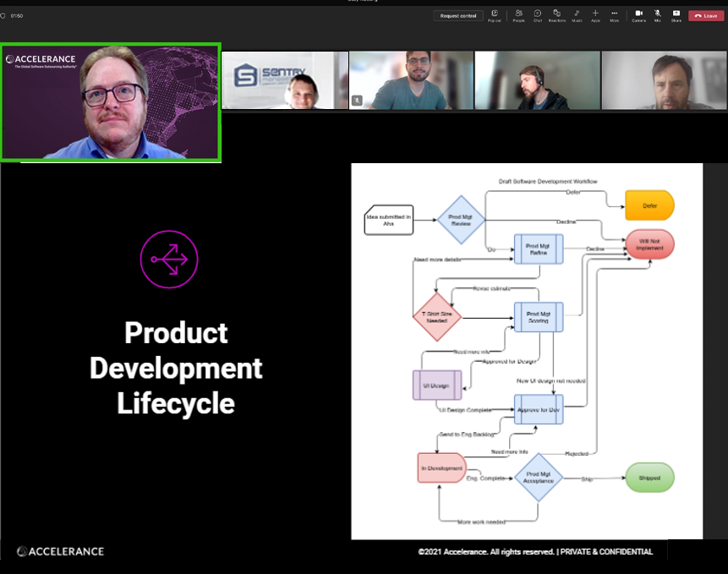Select the teal shirt participant video
This screenshot has height=574, width=728.
411,80
